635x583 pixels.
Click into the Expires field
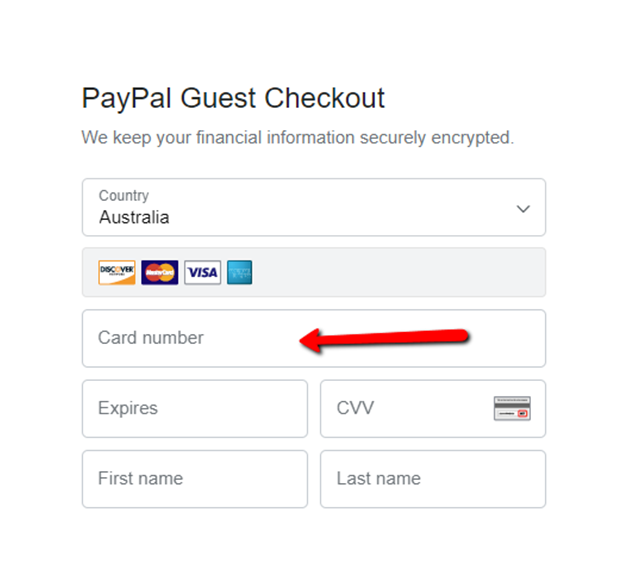[x=195, y=409]
